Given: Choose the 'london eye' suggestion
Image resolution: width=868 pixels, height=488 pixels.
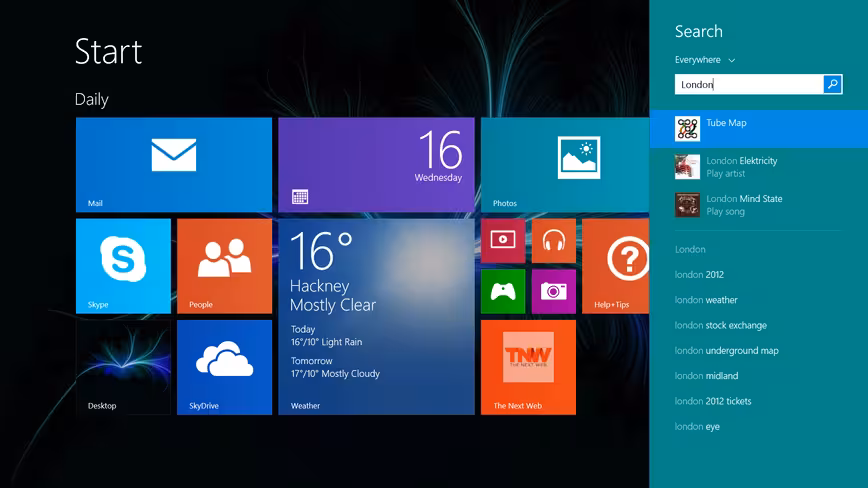Looking at the screenshot, I should tap(697, 427).
